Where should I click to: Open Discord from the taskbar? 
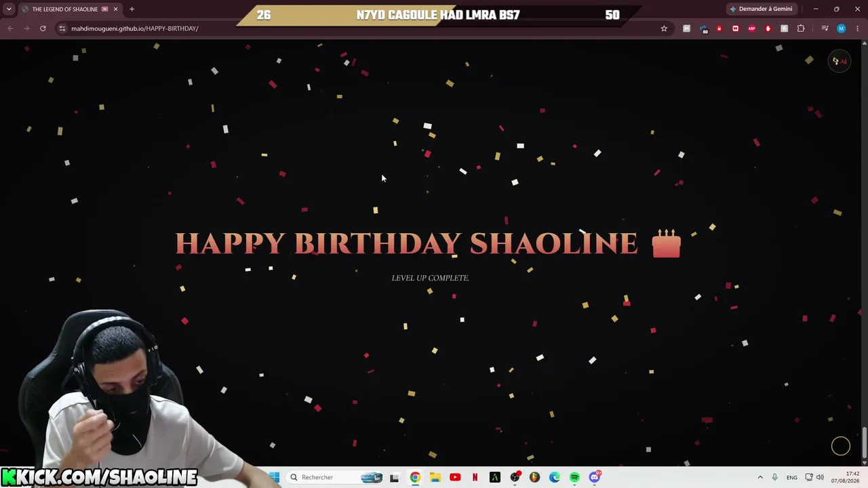[595, 477]
